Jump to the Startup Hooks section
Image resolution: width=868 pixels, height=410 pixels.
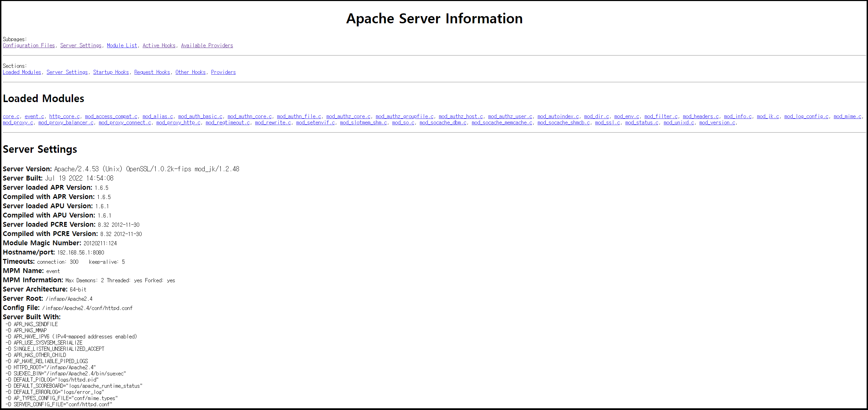click(111, 72)
